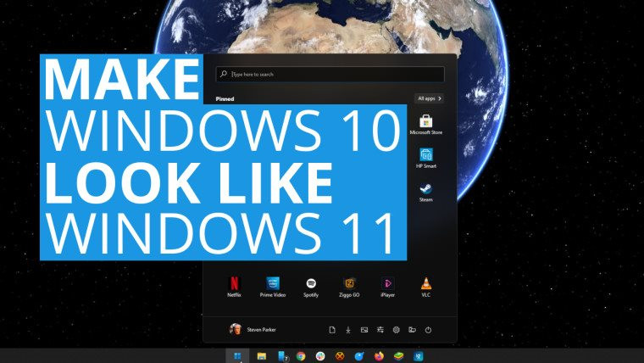Click the Power button in Start menu
644x363 pixels.
[429, 330]
